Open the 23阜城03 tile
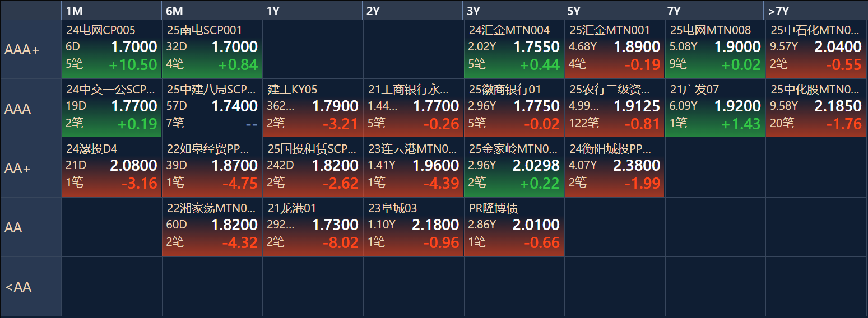Viewport: 868px width, 318px height. coord(413,227)
